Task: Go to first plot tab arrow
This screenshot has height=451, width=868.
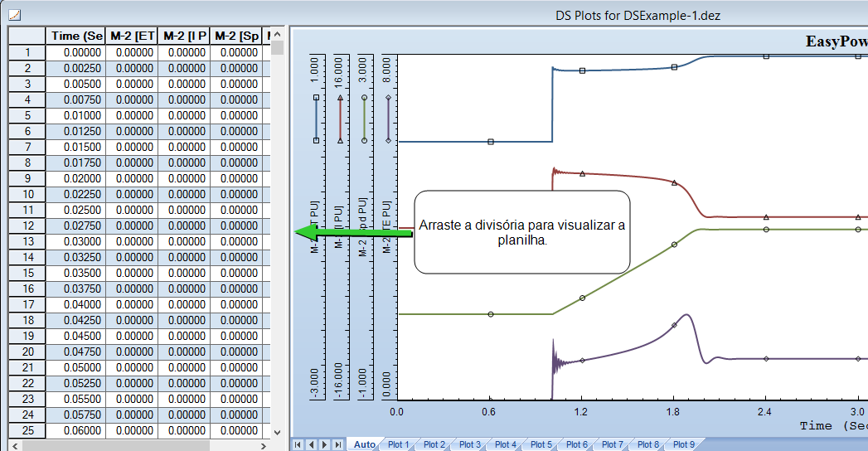Action: (298, 445)
